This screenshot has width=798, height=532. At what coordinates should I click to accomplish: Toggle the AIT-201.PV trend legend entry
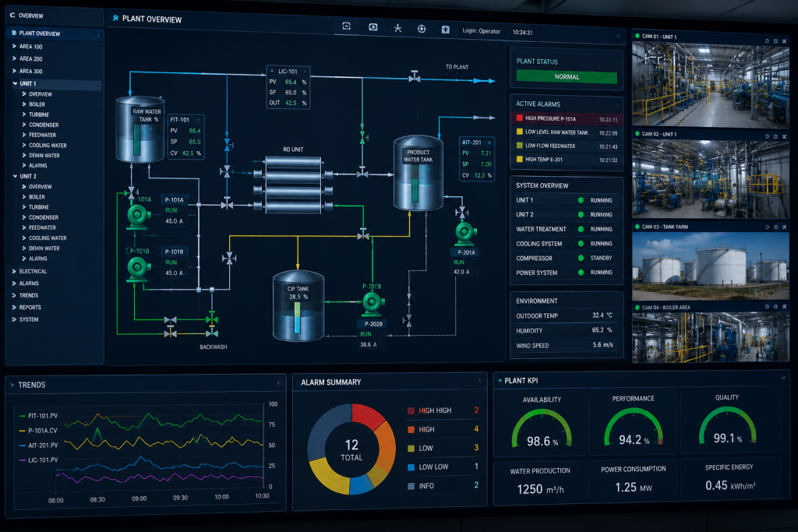point(38,445)
